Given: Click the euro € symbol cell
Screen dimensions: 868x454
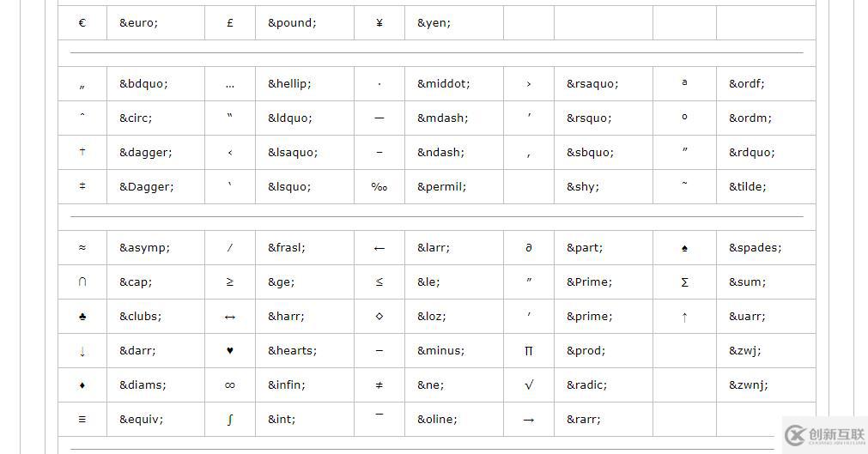Looking at the screenshot, I should point(82,23).
